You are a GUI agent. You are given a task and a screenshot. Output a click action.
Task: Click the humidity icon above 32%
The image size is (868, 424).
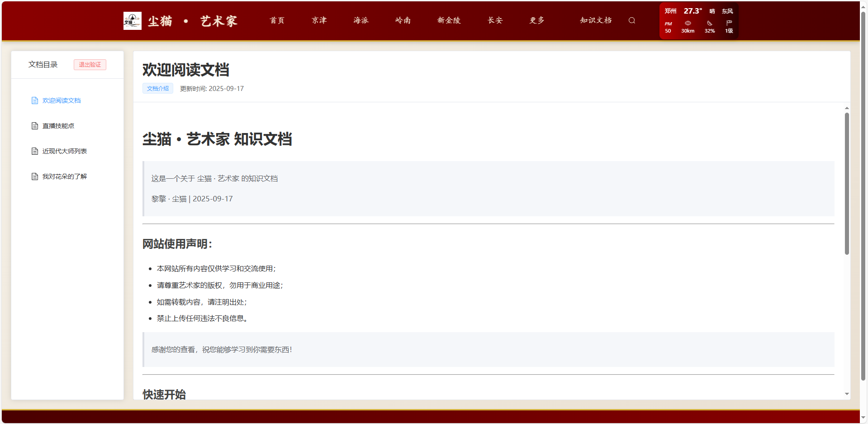(x=709, y=23)
